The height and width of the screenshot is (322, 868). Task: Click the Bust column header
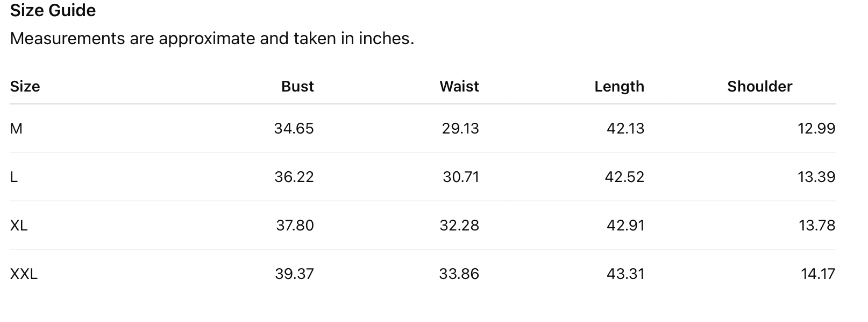[x=297, y=87]
